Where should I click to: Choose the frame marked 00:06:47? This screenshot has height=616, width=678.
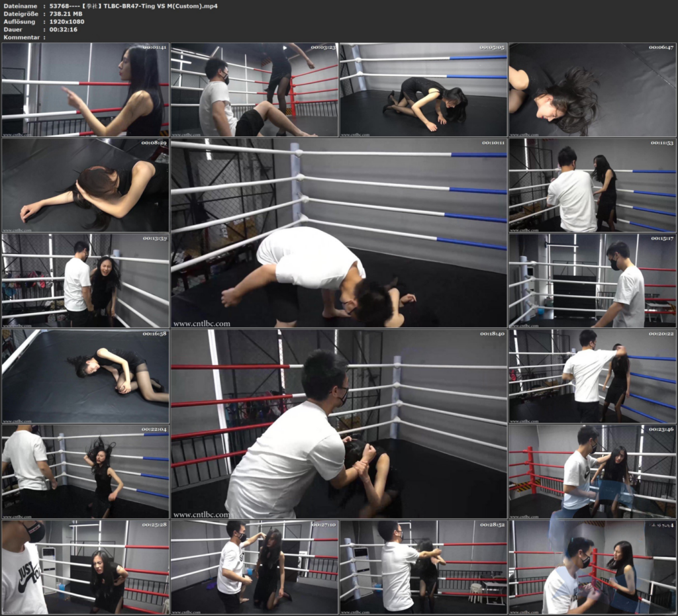point(593,89)
